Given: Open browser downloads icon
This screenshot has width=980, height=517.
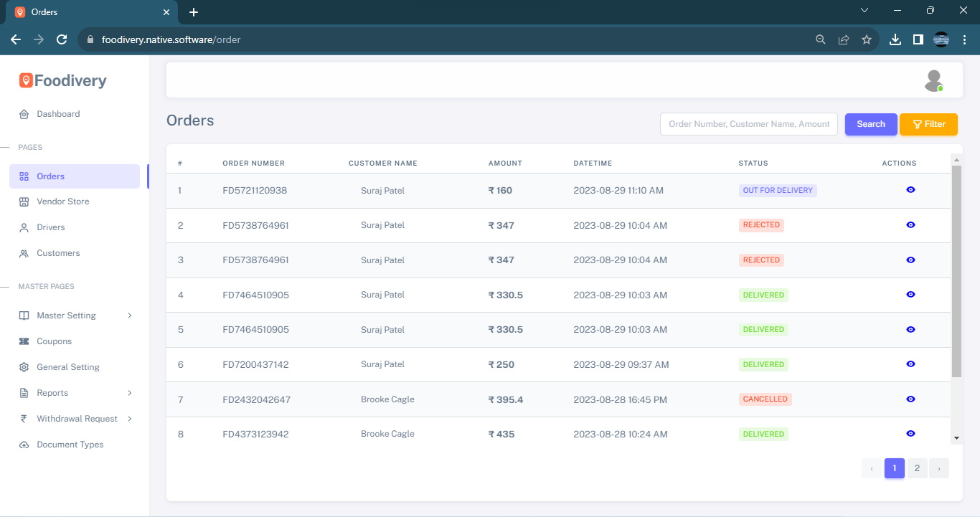Looking at the screenshot, I should pyautogui.click(x=895, y=39).
